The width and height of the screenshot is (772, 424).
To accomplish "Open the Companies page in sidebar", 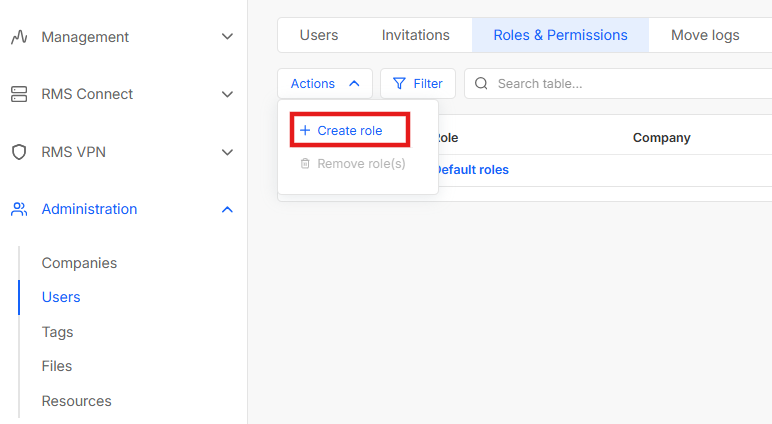I will (79, 263).
